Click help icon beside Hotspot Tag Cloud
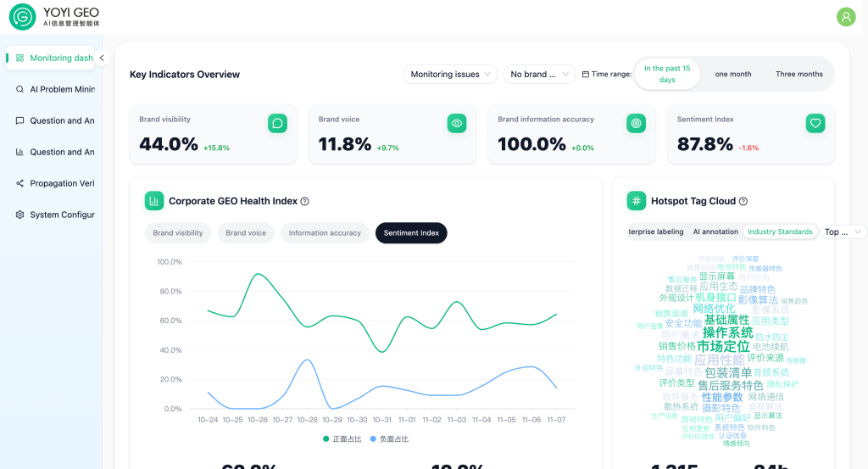This screenshot has width=868, height=469. [x=743, y=202]
